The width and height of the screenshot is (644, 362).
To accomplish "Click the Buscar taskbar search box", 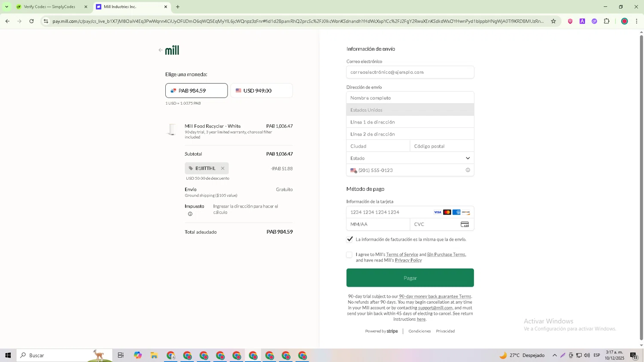I will click(64, 355).
